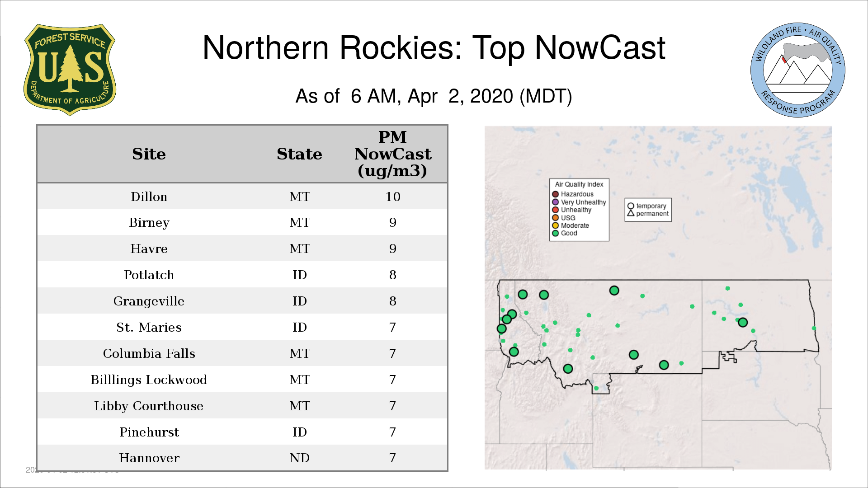Click the Very Unhealthy purple legend circle
Screen dimensions: 868x488
click(x=555, y=202)
